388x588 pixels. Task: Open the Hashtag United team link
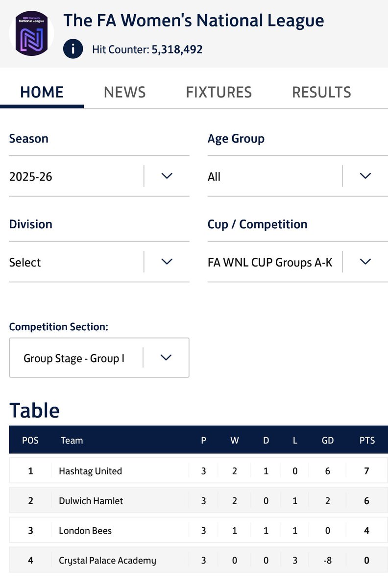click(90, 471)
